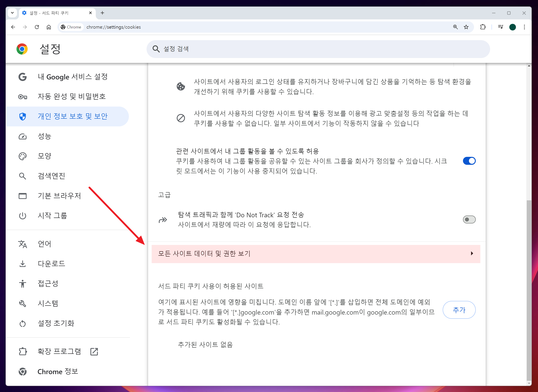Image resolution: width=538 pixels, height=392 pixels.
Task: Click the bookmark star icon
Action: [x=466, y=27]
